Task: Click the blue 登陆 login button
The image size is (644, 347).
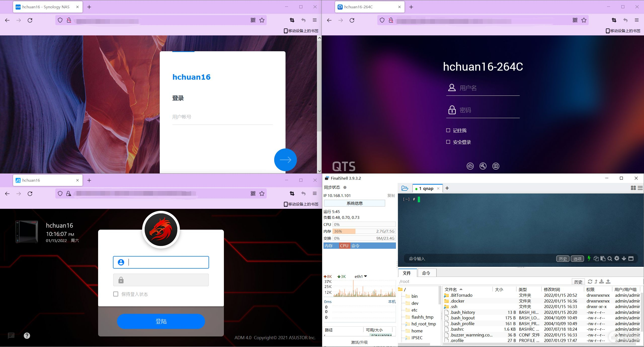Action: [x=161, y=321]
